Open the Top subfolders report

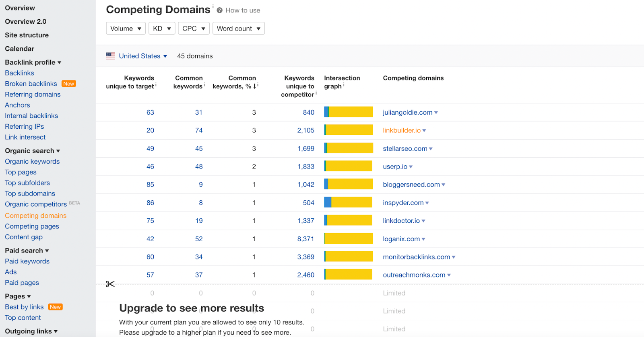click(27, 183)
